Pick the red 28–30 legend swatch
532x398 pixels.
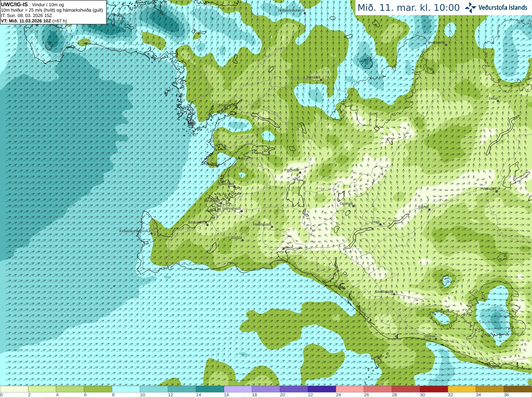[406, 389]
